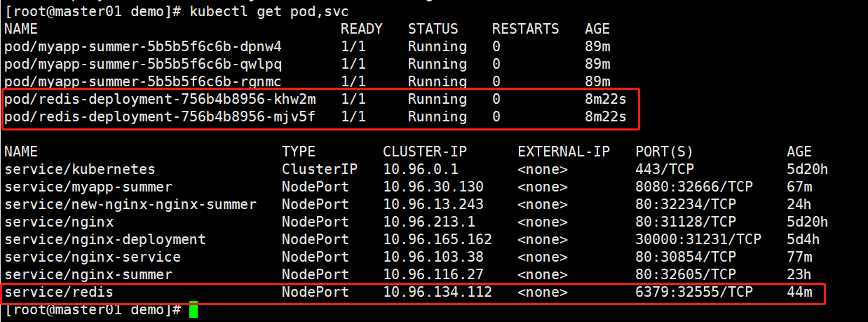Click the RESTARTS column header
Viewport: 868px width, 322px height.
(525, 29)
